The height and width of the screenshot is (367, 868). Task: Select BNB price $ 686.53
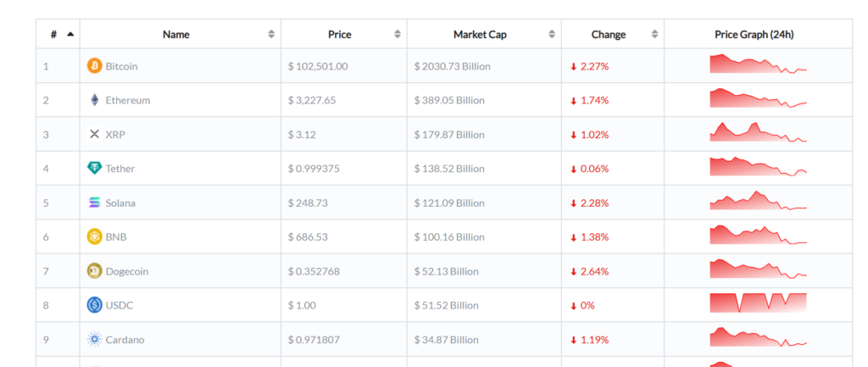coord(308,237)
